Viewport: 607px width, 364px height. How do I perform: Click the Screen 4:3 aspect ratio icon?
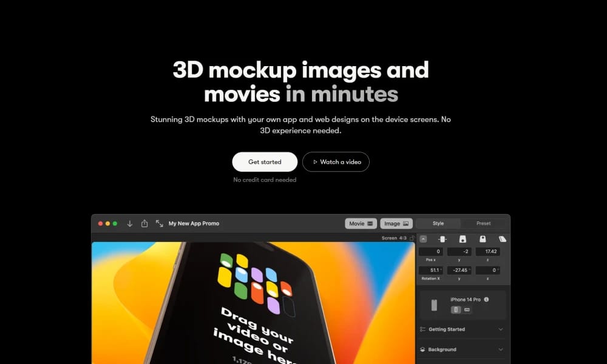pos(412,238)
